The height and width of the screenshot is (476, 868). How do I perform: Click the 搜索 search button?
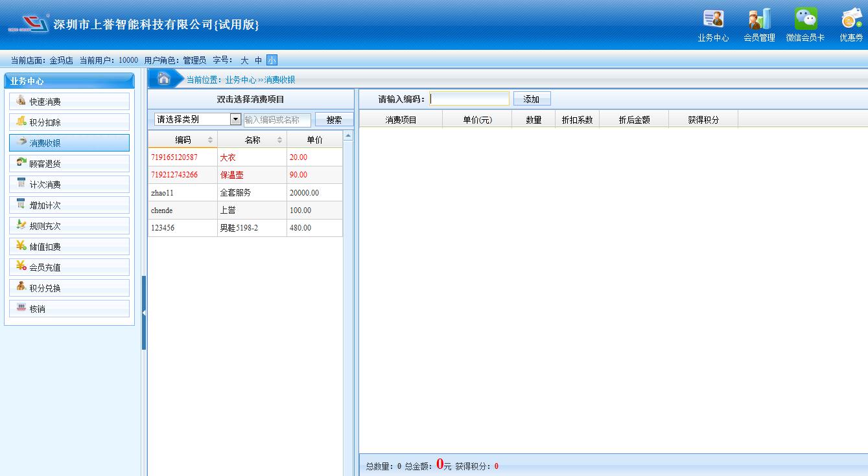(x=334, y=120)
